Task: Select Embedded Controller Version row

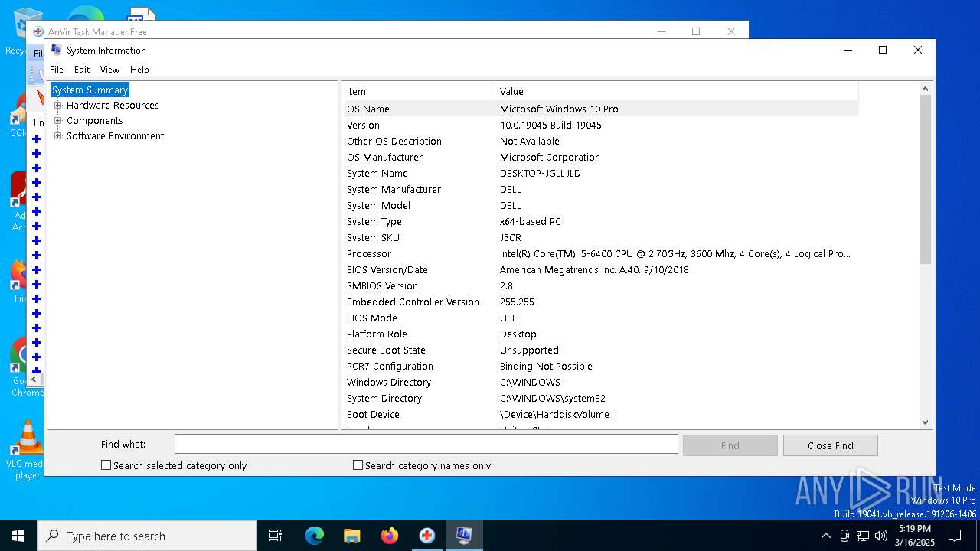Action: 600,302
